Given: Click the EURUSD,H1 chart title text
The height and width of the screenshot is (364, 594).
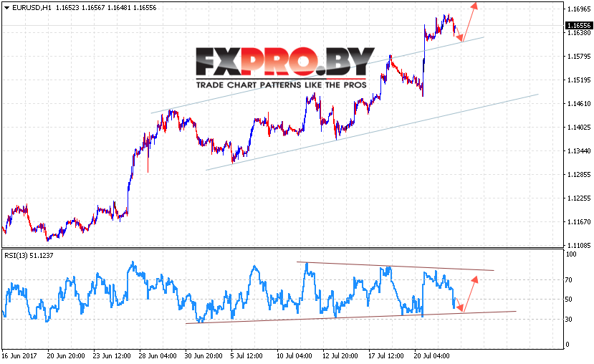Looking at the screenshot, I should coord(32,8).
